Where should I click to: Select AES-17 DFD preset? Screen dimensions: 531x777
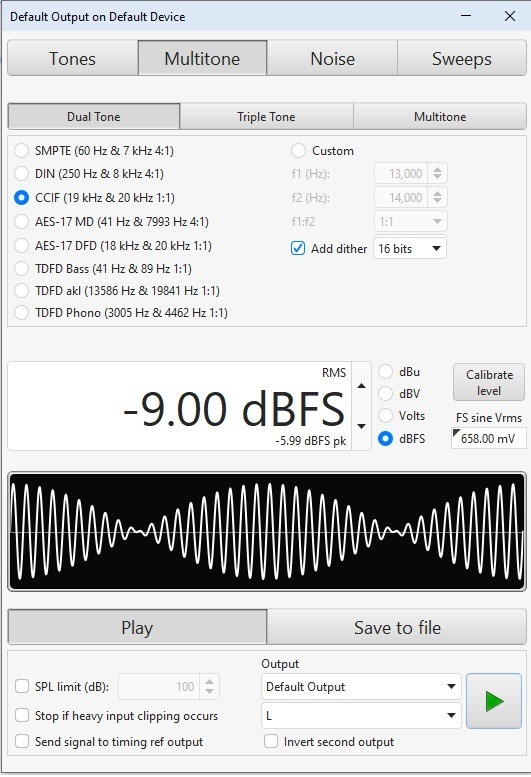tap(113, 245)
